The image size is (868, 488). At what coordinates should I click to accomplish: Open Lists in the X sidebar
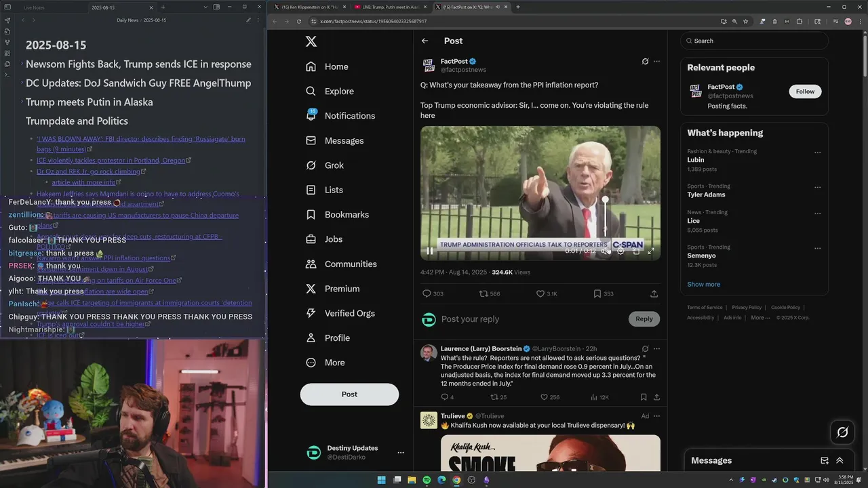point(325,190)
